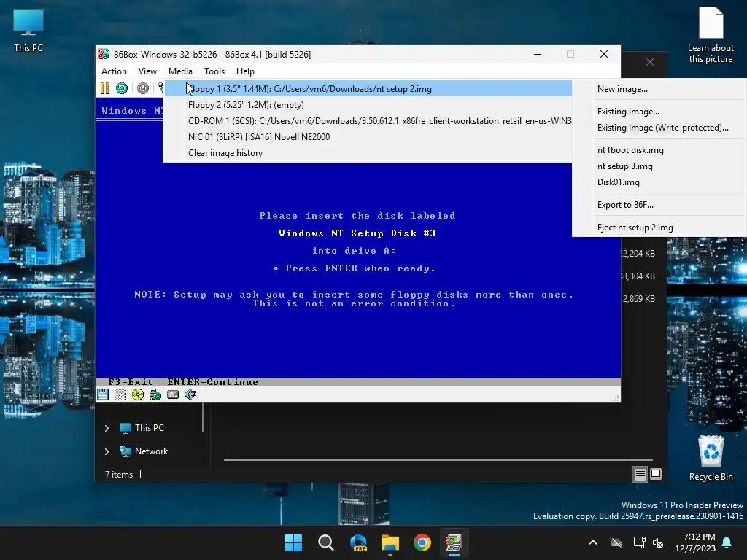Image resolution: width=747 pixels, height=560 pixels.
Task: Choose New image... in submenu
Action: pos(659,88)
